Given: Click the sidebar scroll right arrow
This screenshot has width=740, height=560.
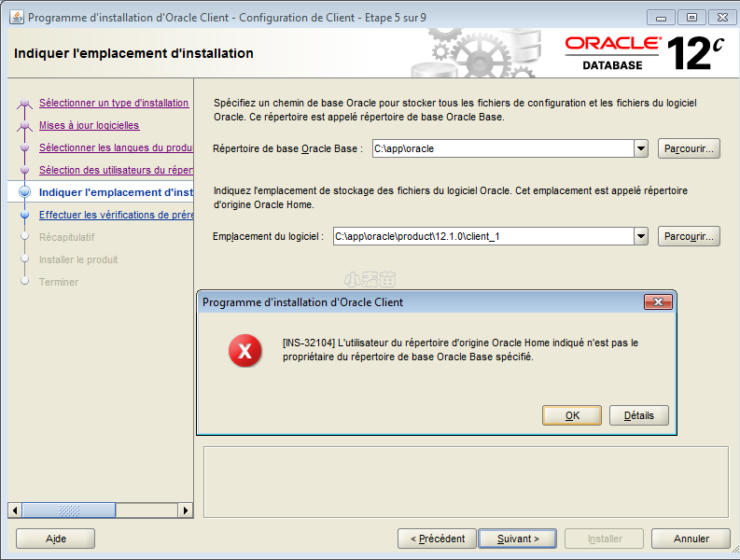Looking at the screenshot, I should tap(186, 510).
